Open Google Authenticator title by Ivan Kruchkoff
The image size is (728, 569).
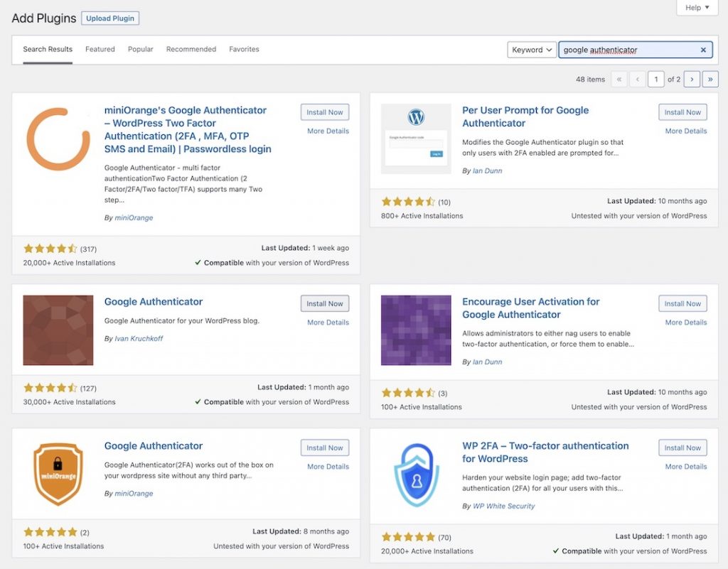pyautogui.click(x=154, y=302)
